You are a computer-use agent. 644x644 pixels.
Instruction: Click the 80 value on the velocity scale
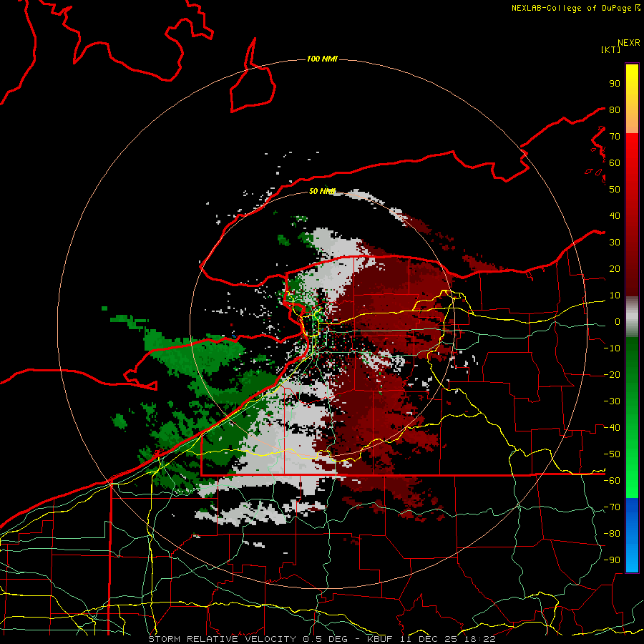click(x=615, y=110)
